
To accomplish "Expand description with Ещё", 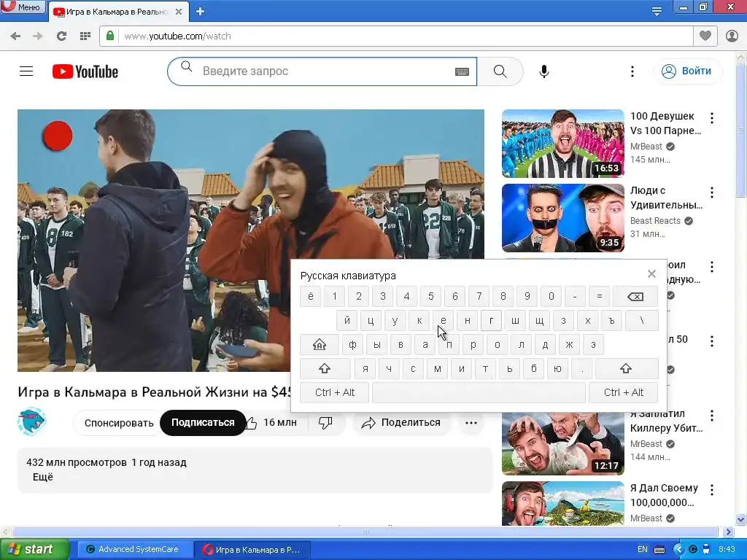I will point(43,477).
